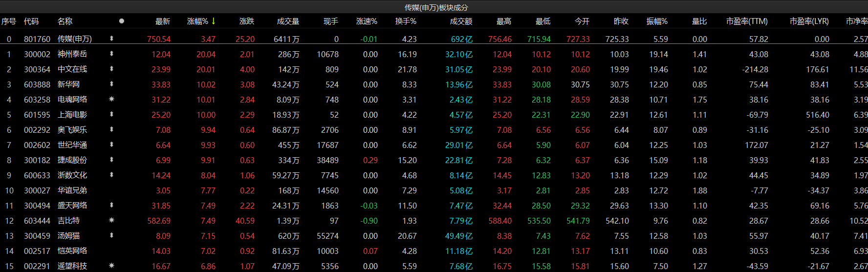Select stock name 奥飞娱乐
Screen dimensions: 868x272
click(72, 130)
